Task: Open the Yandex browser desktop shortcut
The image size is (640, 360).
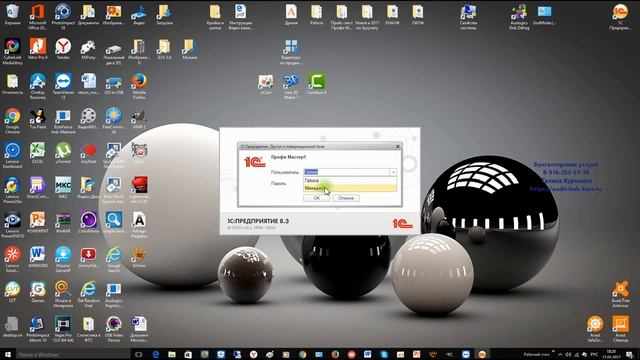Action: click(x=63, y=49)
